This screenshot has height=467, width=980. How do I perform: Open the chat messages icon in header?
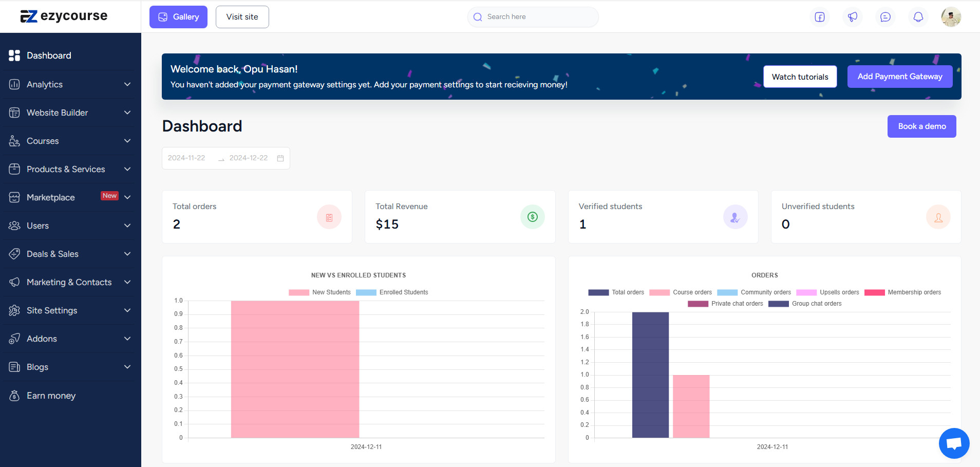(x=885, y=17)
